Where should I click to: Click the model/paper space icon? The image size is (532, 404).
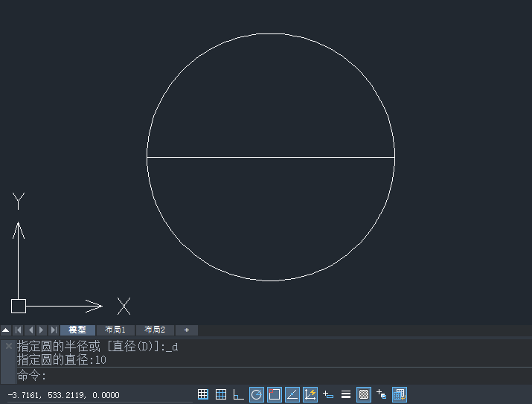[x=400, y=394]
